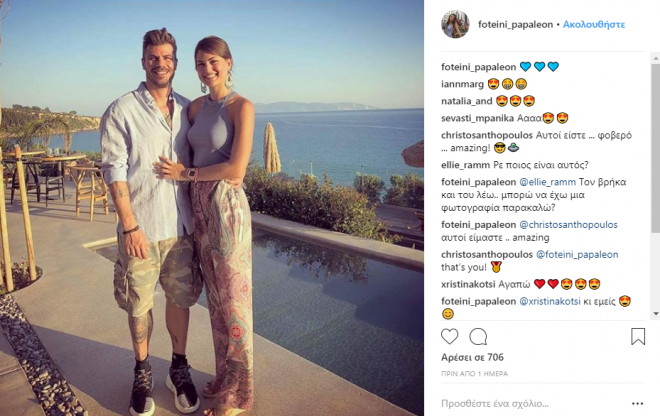660x416 pixels.
Task: Open comments via the speech bubble icon
Action: tap(478, 337)
